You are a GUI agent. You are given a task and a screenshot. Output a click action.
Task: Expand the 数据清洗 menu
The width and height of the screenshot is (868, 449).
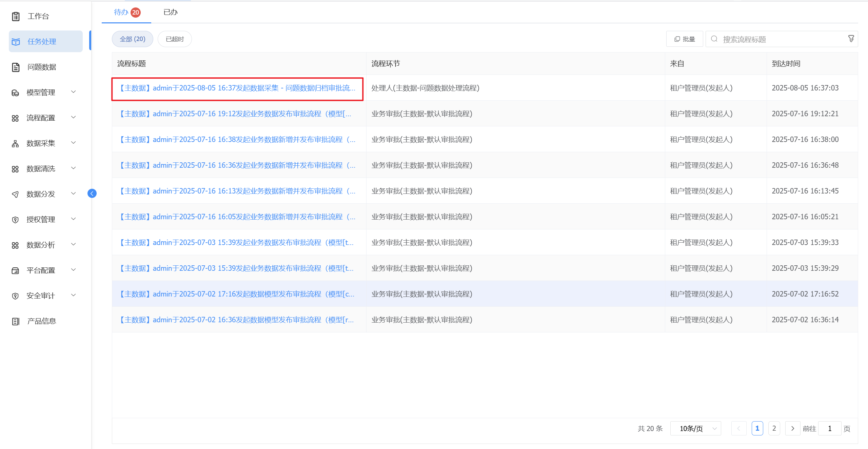41,169
